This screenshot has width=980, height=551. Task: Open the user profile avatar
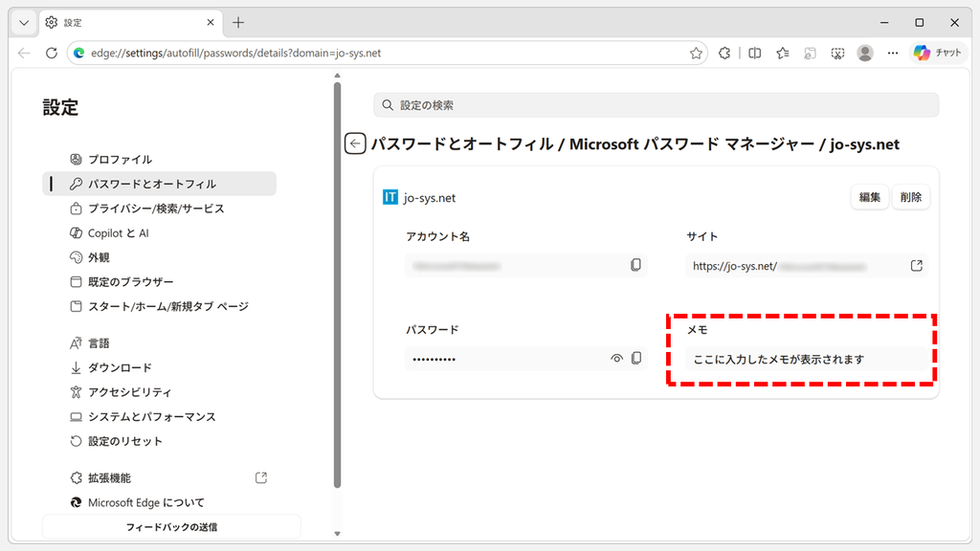click(x=865, y=54)
